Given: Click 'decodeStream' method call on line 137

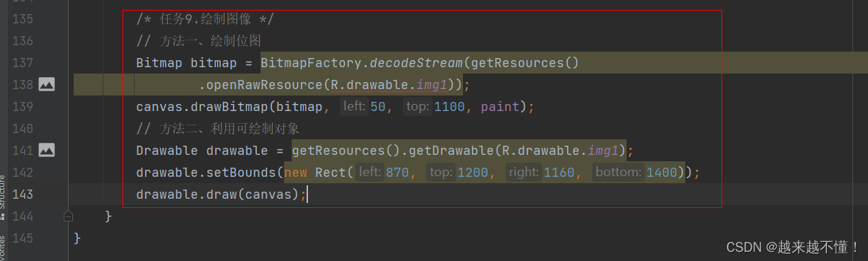Looking at the screenshot, I should click(x=416, y=63).
